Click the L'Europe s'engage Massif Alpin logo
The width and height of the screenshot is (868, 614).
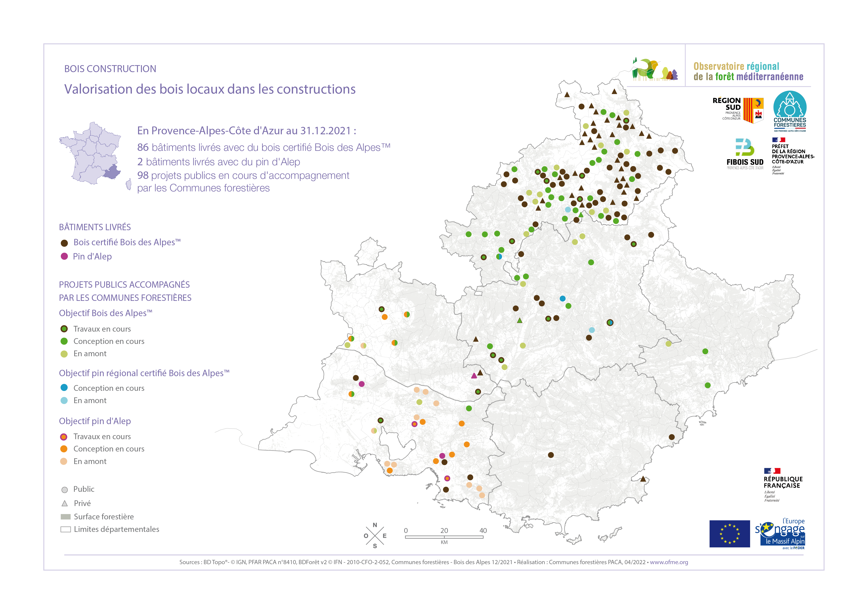(780, 533)
